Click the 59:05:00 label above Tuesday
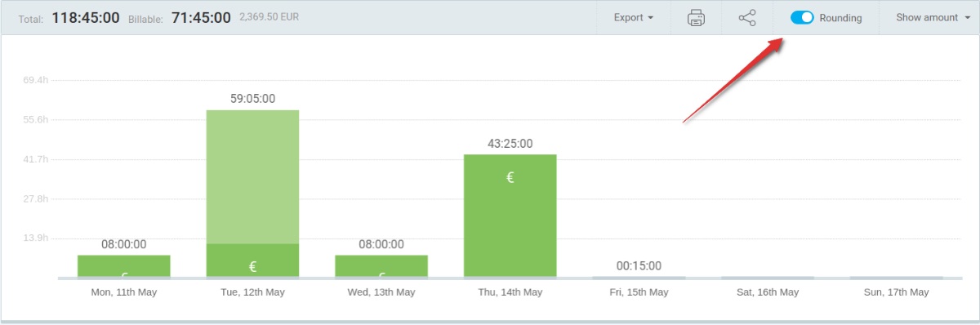 [252, 99]
